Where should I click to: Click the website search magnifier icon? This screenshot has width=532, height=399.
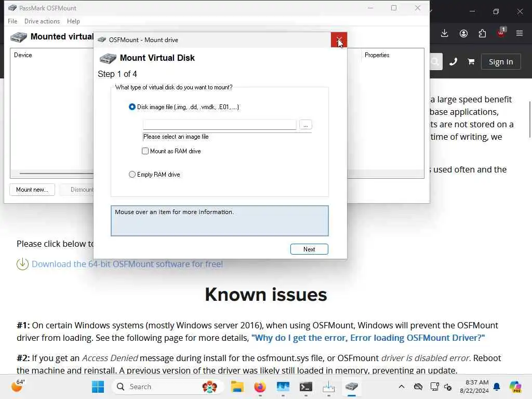tap(435, 62)
